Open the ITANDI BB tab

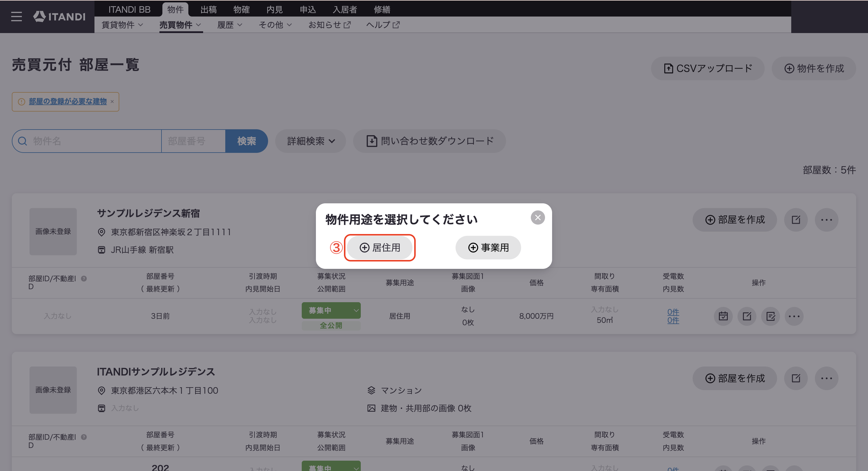[129, 9]
